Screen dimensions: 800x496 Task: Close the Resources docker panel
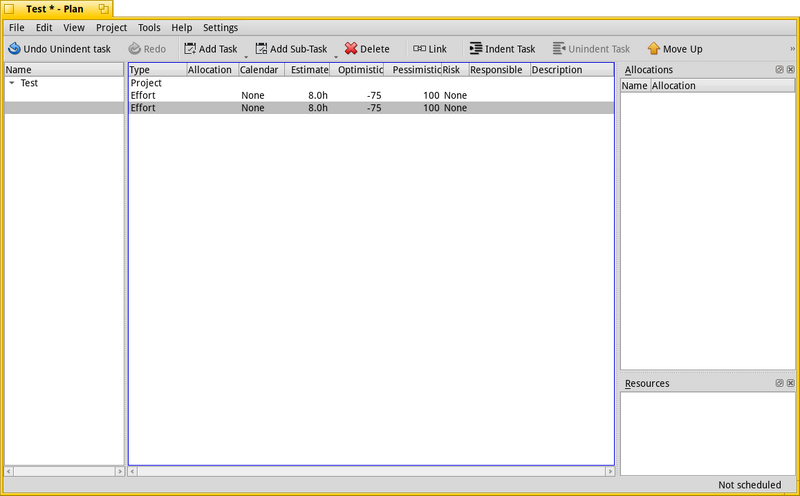point(790,383)
